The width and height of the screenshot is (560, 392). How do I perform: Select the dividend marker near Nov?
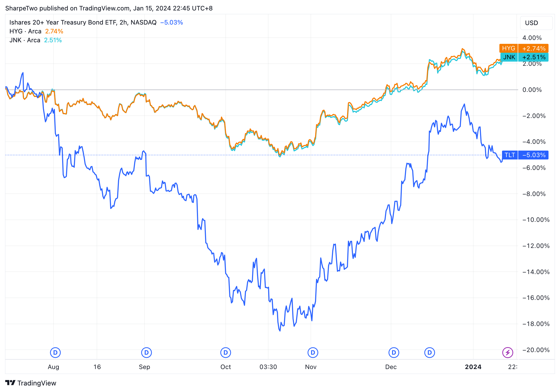pyautogui.click(x=313, y=353)
